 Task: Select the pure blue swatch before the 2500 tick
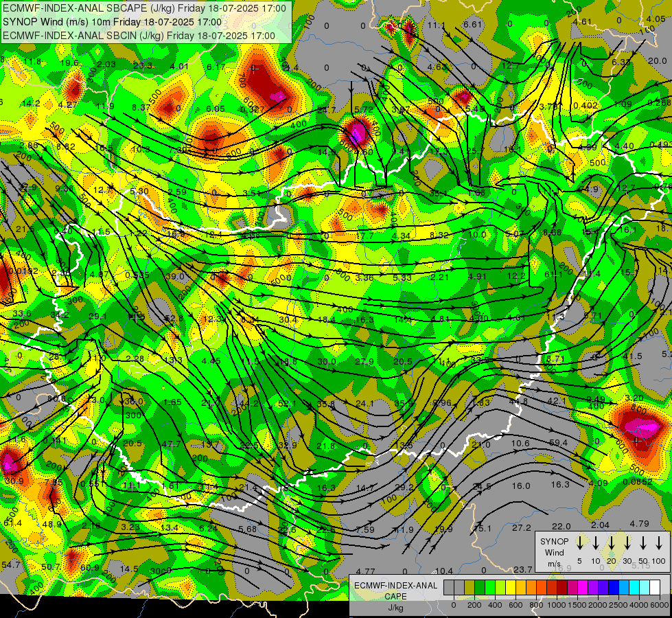(613, 587)
